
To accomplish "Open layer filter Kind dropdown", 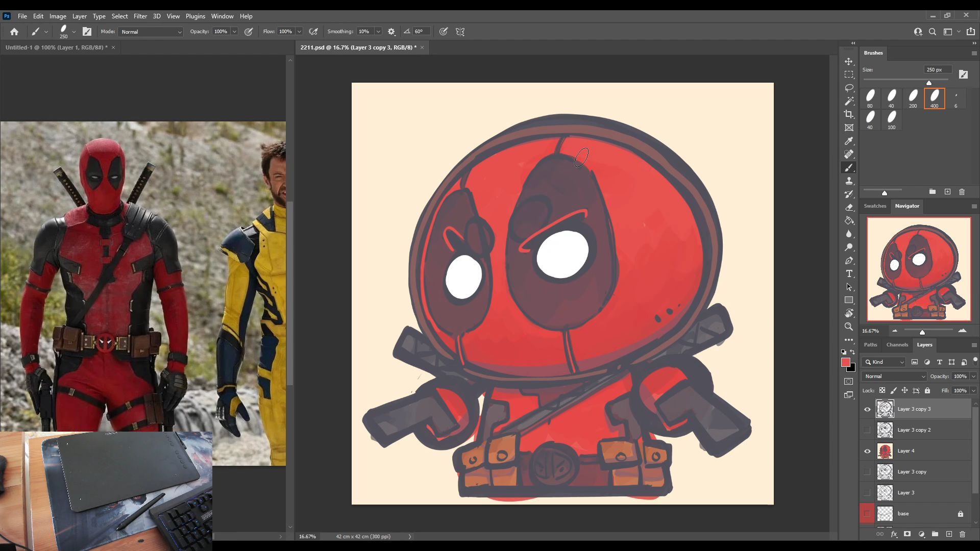I will pyautogui.click(x=885, y=362).
